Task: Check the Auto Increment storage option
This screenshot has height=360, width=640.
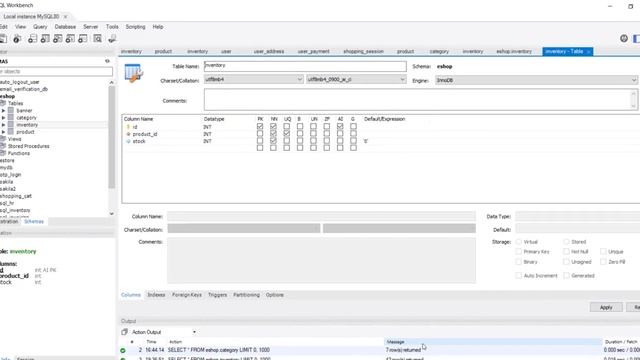Action: pos(519,276)
